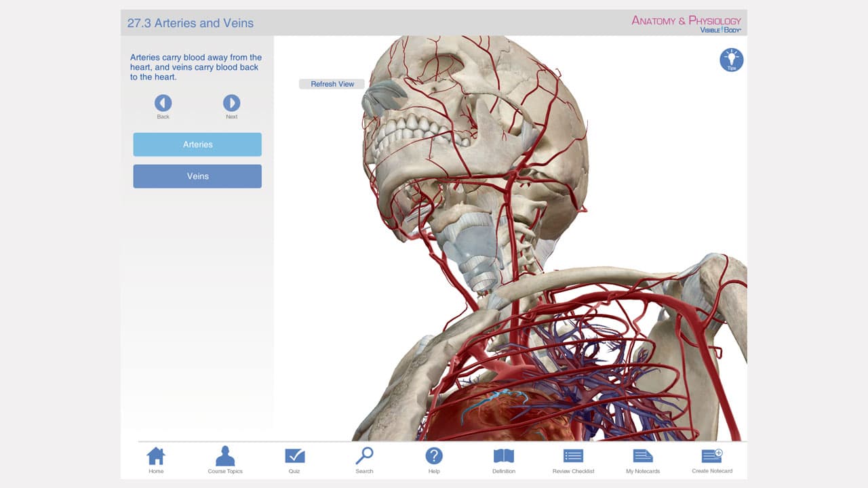Launch the Quiz feature
Screen dimensions: 868x488
pyautogui.click(x=294, y=458)
